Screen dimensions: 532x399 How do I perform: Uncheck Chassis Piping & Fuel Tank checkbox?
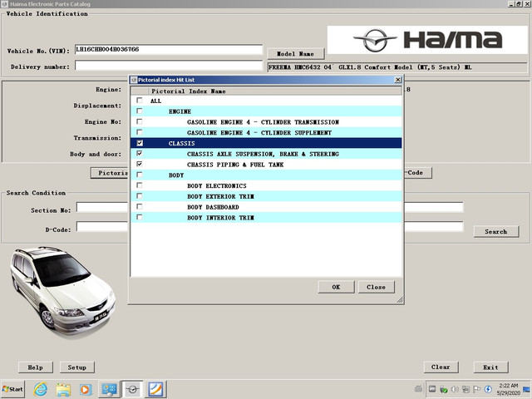[x=139, y=164]
